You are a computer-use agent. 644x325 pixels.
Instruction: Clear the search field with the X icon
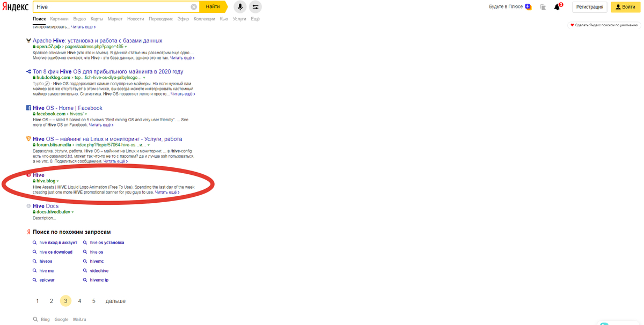click(194, 7)
